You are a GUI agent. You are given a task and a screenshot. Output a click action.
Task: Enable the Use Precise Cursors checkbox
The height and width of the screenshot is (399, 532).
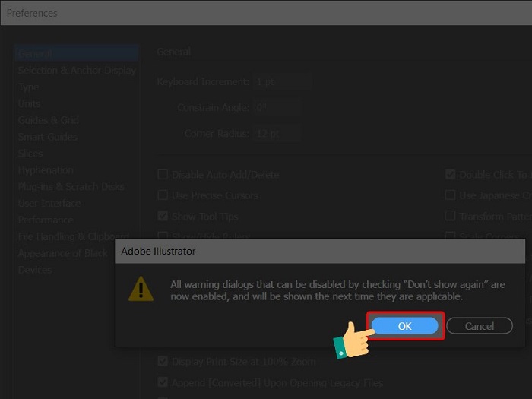coord(163,195)
